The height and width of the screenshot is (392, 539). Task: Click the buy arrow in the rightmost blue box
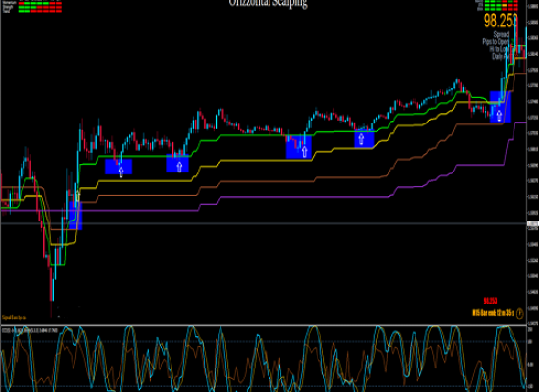499,115
